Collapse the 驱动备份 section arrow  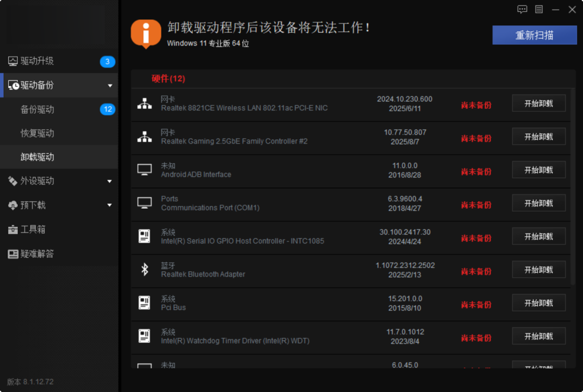coord(110,85)
